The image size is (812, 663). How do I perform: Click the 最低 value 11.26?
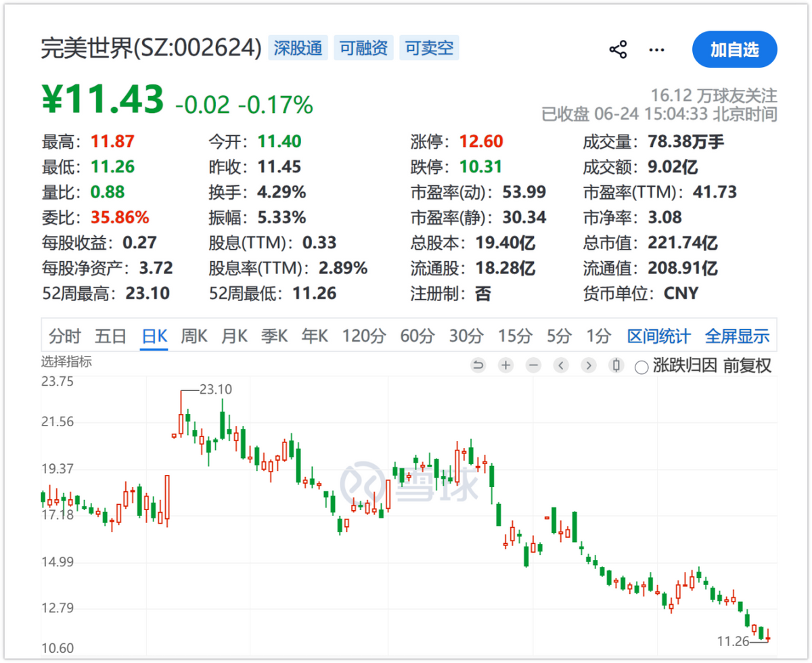pos(112,166)
